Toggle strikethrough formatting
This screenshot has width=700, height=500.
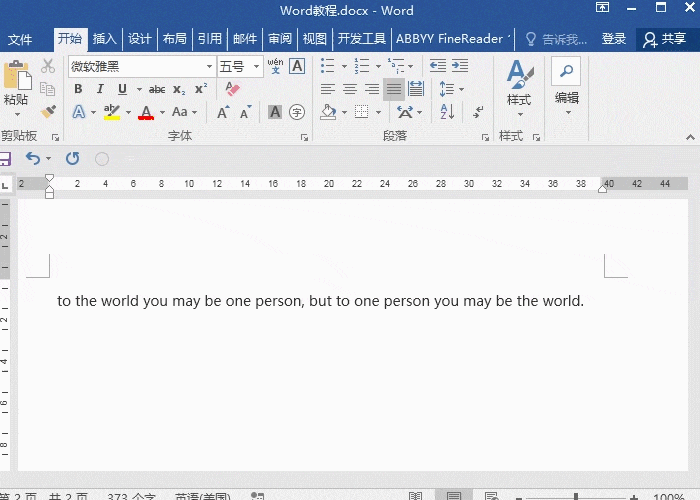click(157, 89)
